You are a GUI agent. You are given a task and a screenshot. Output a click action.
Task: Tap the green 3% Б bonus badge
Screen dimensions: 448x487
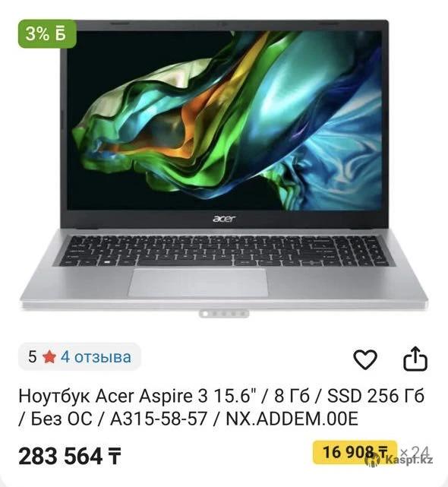pyautogui.click(x=47, y=33)
